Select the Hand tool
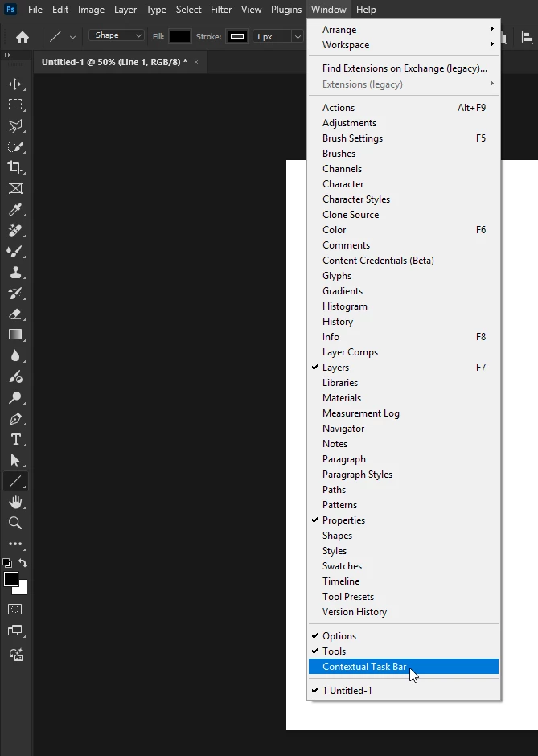Viewport: 538px width, 756px height. click(15, 502)
